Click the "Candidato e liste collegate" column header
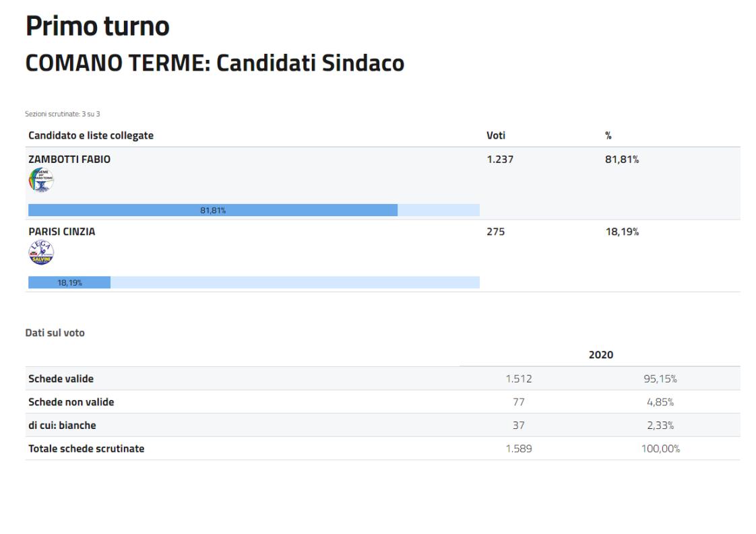 coord(91,135)
